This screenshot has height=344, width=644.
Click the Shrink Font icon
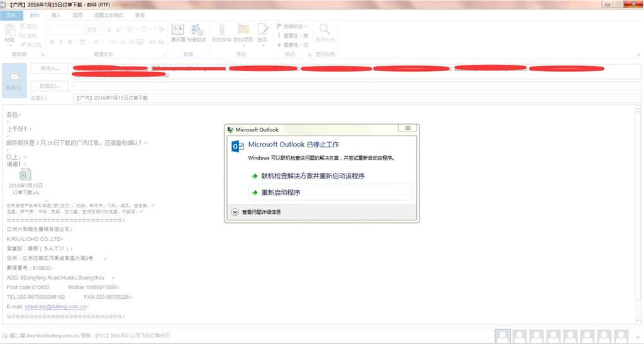pos(118,30)
